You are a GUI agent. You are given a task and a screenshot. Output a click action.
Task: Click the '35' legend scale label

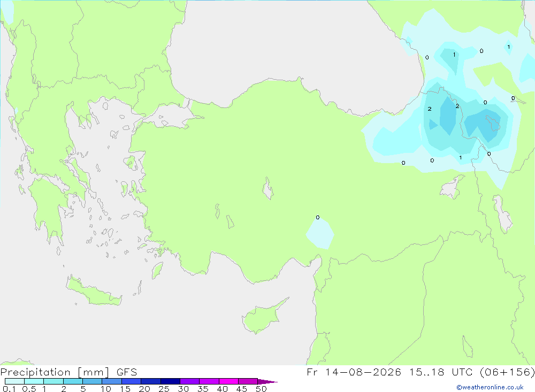point(203,389)
